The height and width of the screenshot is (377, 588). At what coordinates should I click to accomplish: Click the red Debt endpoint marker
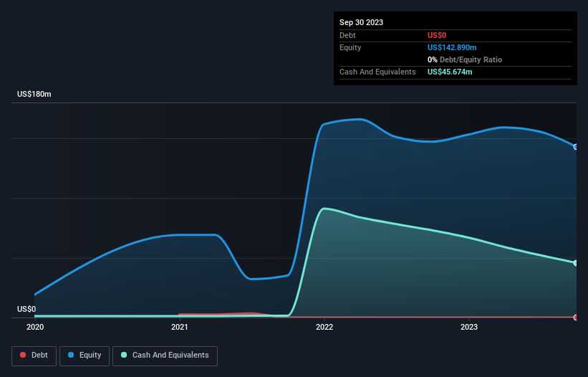pyautogui.click(x=576, y=318)
